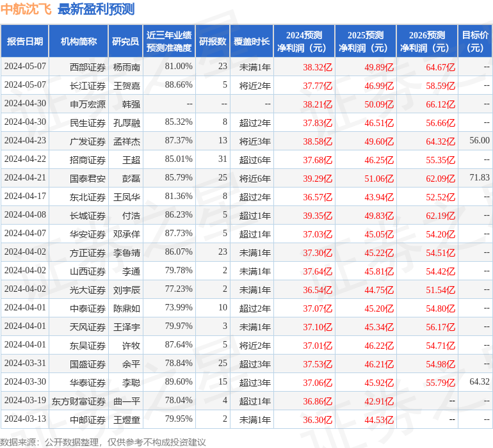Select the 东方财富证券 institution cell

tap(79, 401)
